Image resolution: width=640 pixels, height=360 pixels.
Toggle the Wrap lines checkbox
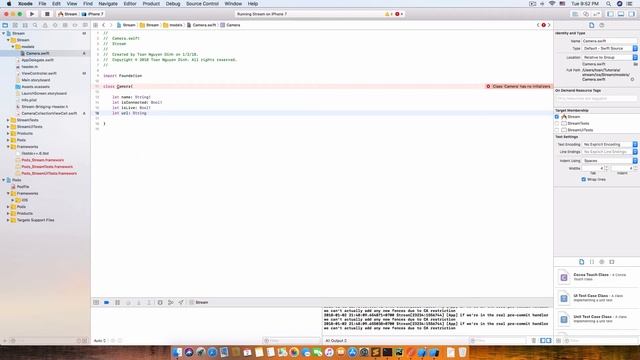pos(584,180)
